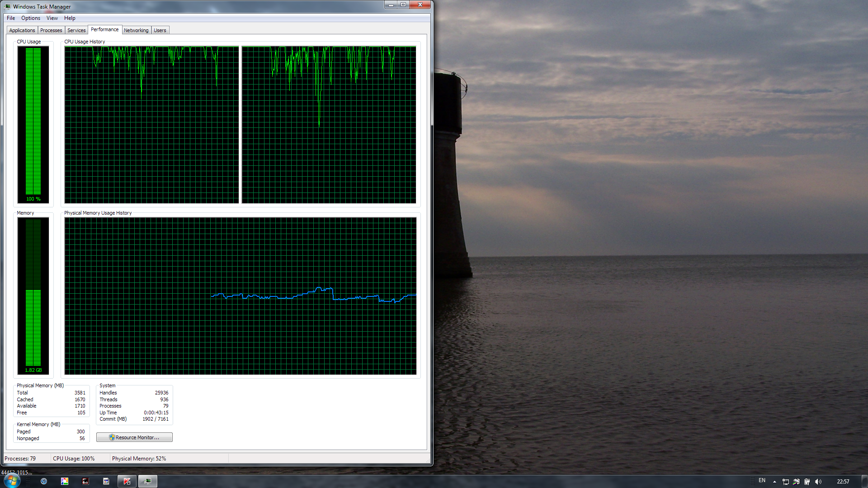Click the Resource Monitor button
The height and width of the screenshot is (488, 868).
coord(134,437)
